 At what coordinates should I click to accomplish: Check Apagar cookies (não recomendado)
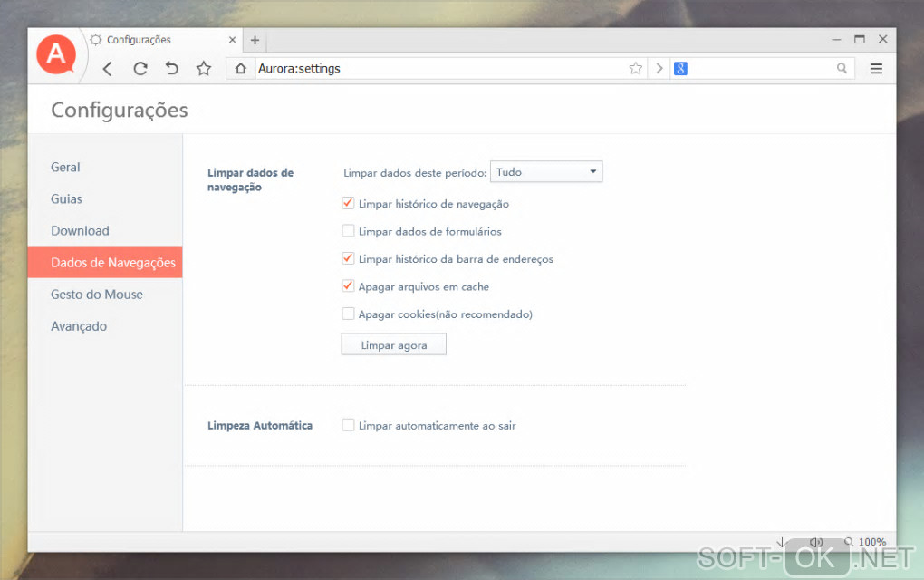pyautogui.click(x=348, y=314)
